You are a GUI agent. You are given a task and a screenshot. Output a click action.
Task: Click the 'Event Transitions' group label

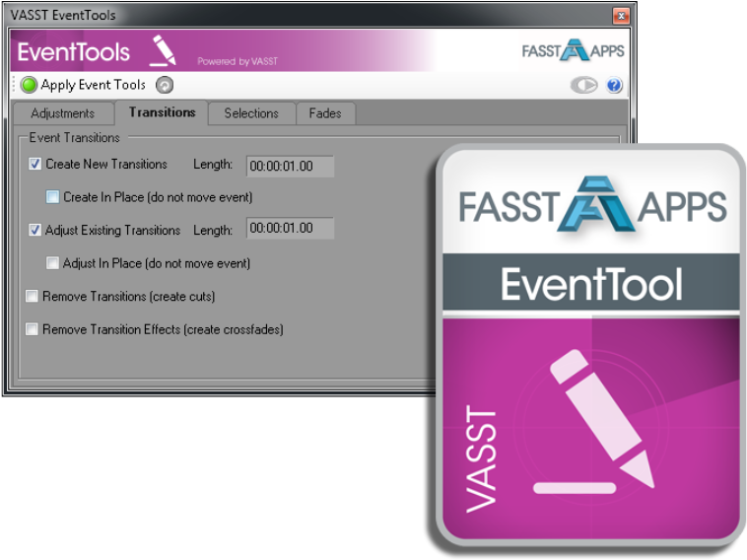pyautogui.click(x=74, y=138)
